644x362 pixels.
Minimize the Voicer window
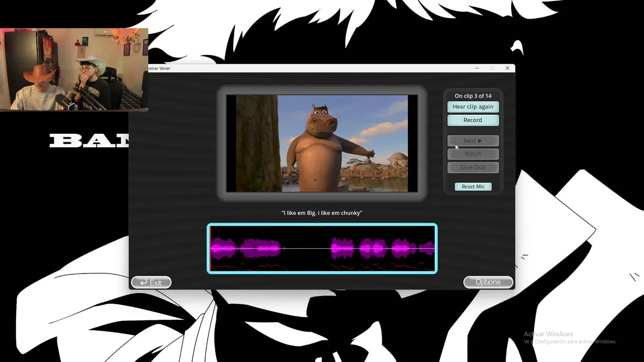click(477, 68)
